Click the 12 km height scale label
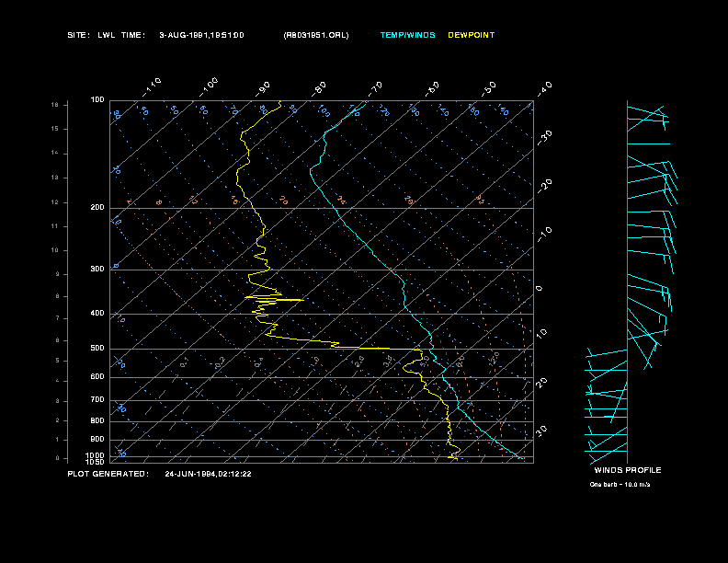728x563 pixels. click(x=55, y=202)
